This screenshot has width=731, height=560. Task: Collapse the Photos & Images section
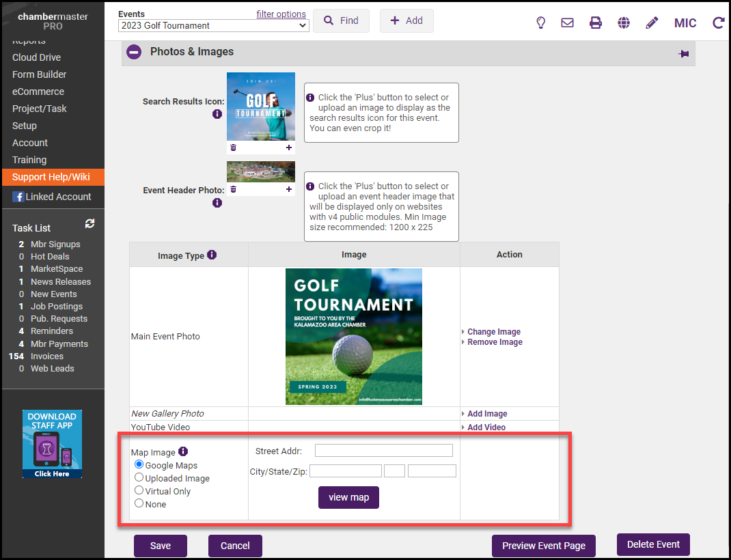134,52
